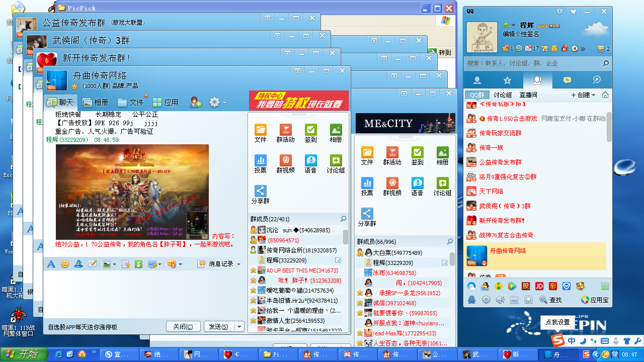
Task: Open the font (A) formatting tool
Action: point(51,264)
